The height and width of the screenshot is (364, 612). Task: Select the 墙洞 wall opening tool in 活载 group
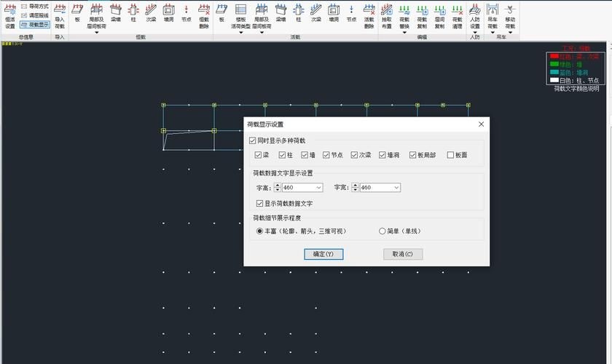pyautogui.click(x=334, y=13)
